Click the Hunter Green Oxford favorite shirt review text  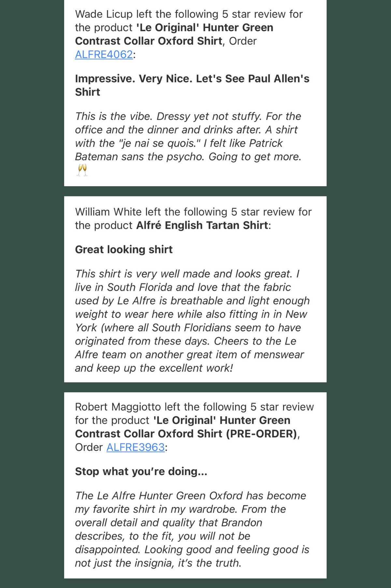coord(192,529)
